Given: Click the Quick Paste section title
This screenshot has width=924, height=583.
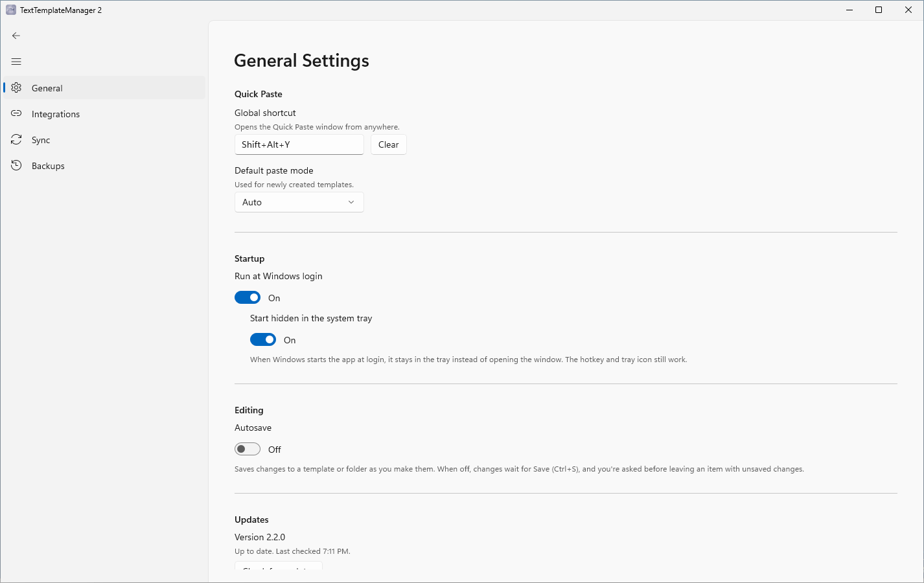Looking at the screenshot, I should (259, 94).
